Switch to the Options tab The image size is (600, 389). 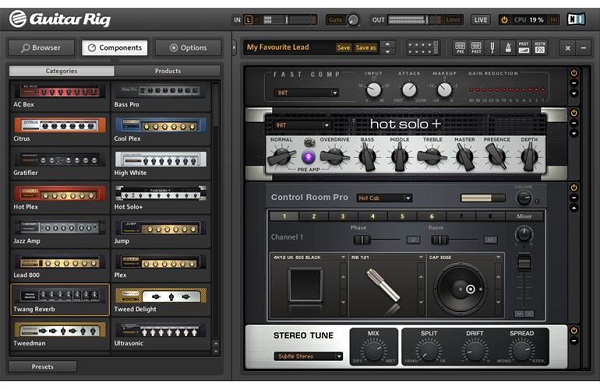[x=188, y=48]
